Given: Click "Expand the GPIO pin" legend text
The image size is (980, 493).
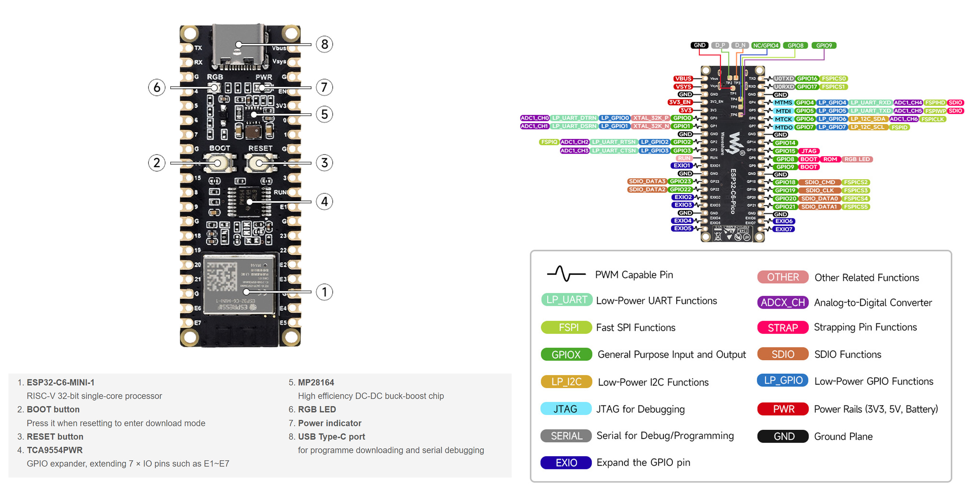Looking at the screenshot, I should (x=643, y=462).
